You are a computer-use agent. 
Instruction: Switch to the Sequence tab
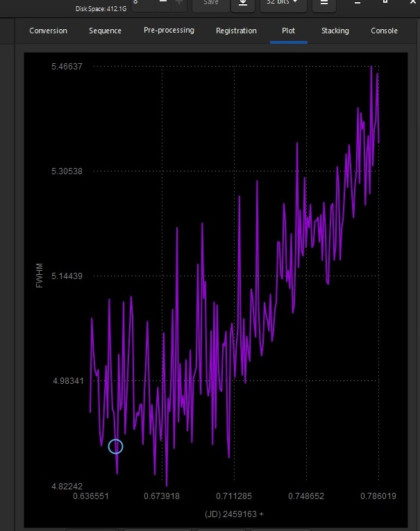point(105,31)
